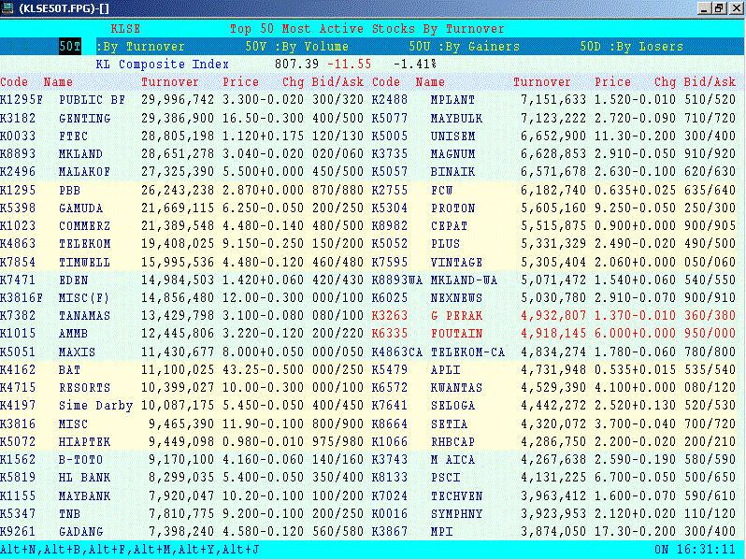This screenshot has width=746, height=560.
Task: Click GENTING turnover 29,386,900
Action: tap(178, 118)
